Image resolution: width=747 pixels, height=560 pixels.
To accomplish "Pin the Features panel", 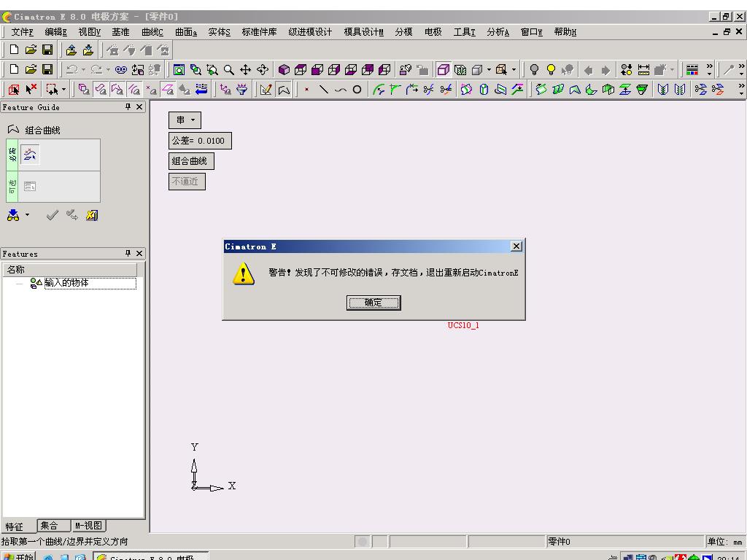I will pos(128,253).
